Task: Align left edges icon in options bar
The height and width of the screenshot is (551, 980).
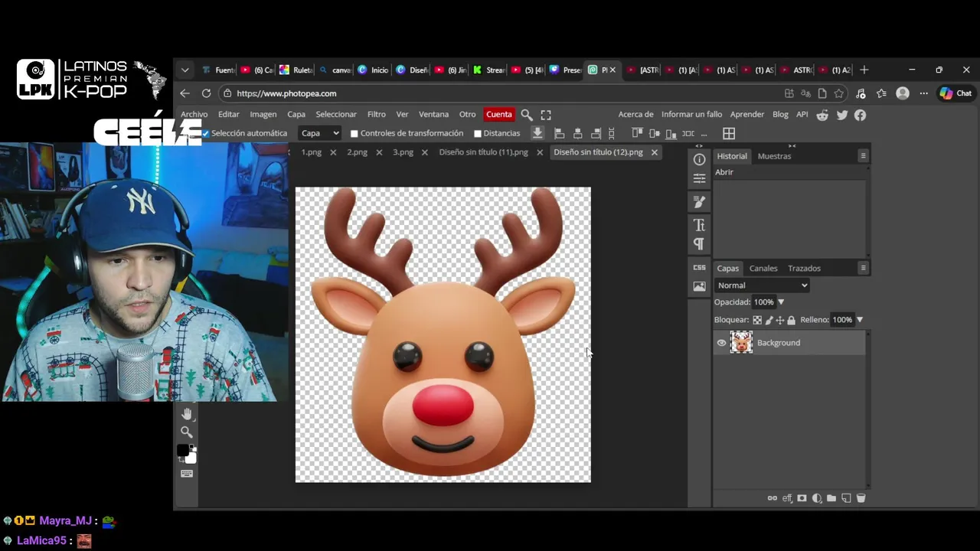Action: point(559,133)
